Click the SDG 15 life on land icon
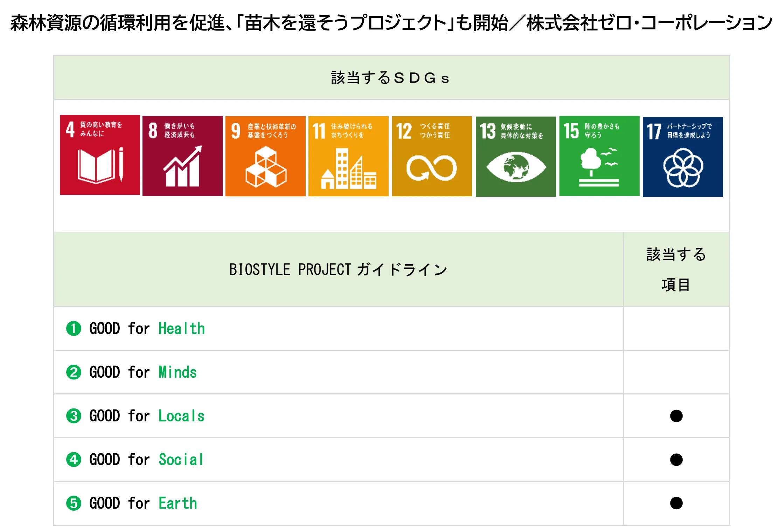 coord(599,156)
